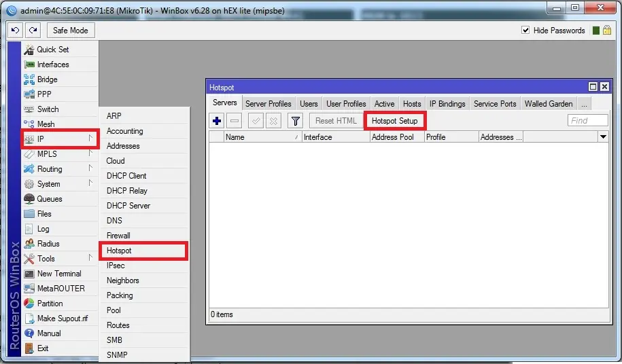Switch to the IP Bindings tab

pyautogui.click(x=447, y=104)
